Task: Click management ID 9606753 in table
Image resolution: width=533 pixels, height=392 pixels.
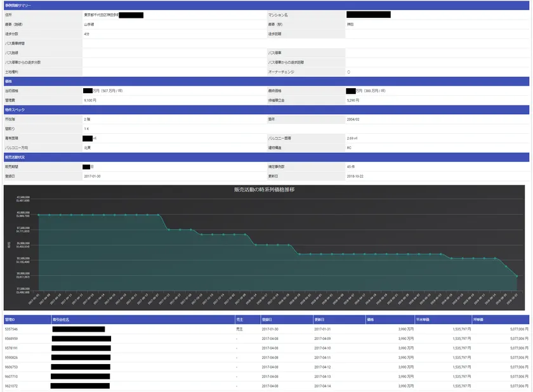Action: pos(11,367)
